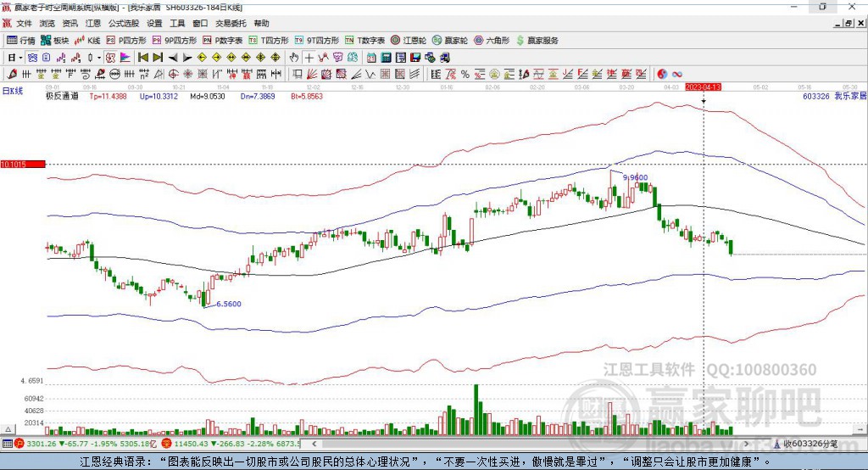Image resolution: width=868 pixels, height=470 pixels.
Task: Select the spiral tool icon
Action: (86, 75)
